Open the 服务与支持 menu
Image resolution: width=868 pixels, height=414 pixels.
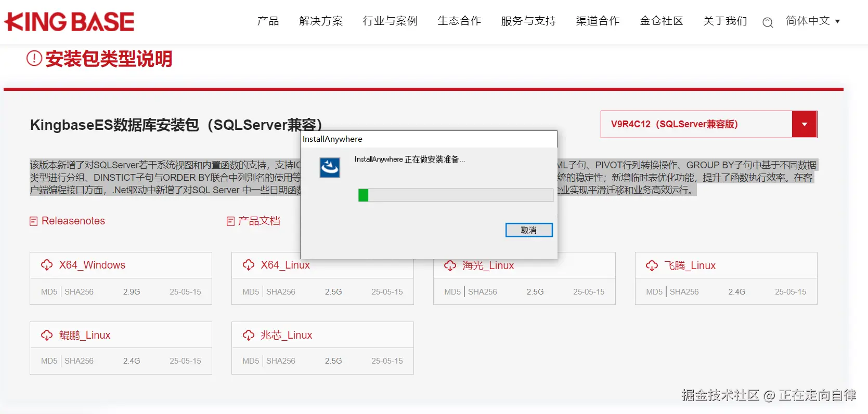click(528, 21)
